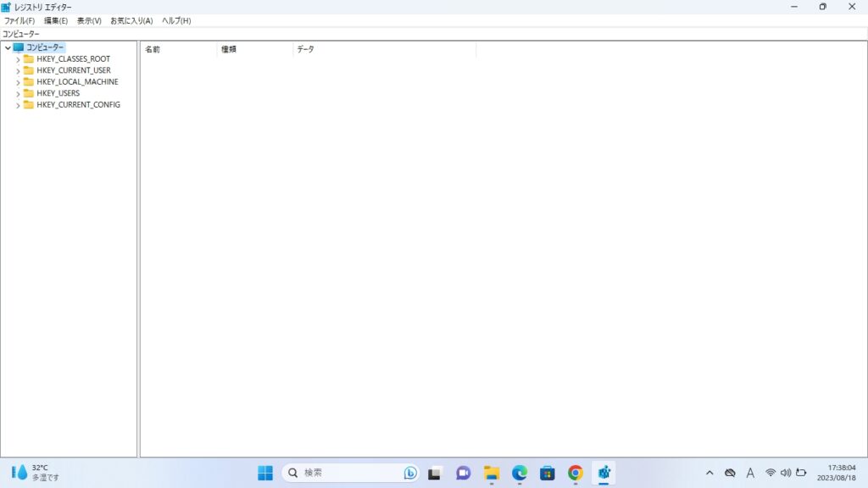
Task: Expand the HKEY_USERS tree node
Action: coord(18,94)
